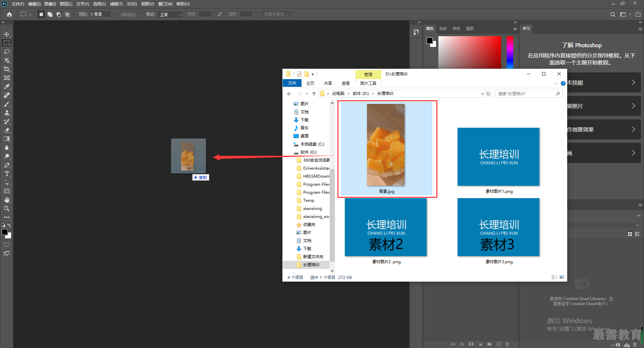Choose Intersect with selection mode

coord(67,14)
